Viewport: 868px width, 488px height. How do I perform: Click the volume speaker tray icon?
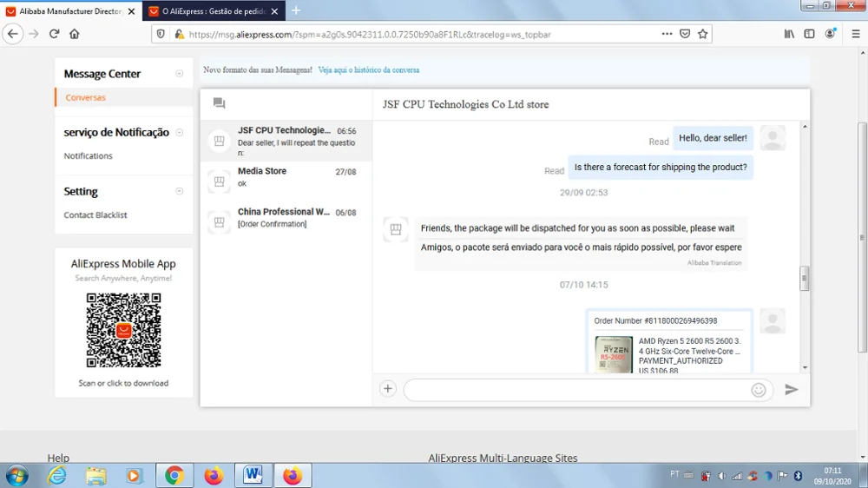(x=722, y=476)
